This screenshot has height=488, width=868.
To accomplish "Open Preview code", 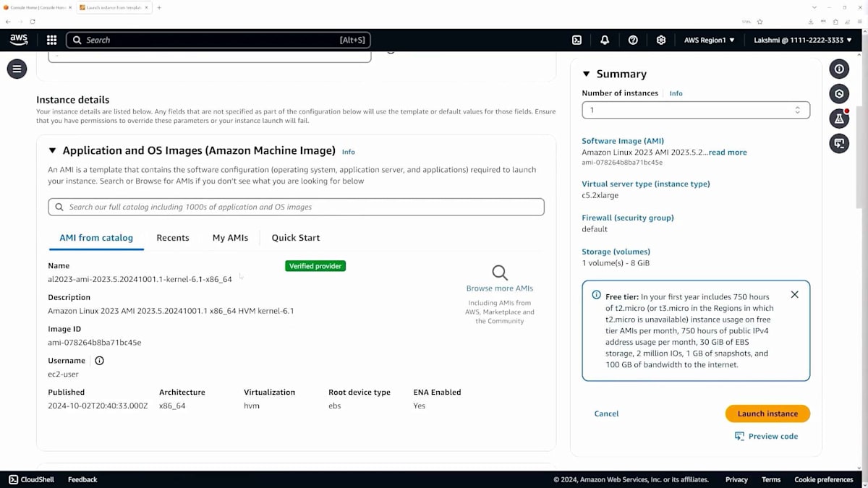I will [x=766, y=436].
